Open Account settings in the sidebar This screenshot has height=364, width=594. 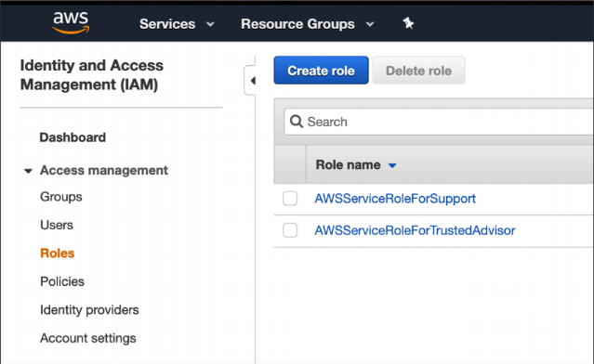[x=88, y=338]
